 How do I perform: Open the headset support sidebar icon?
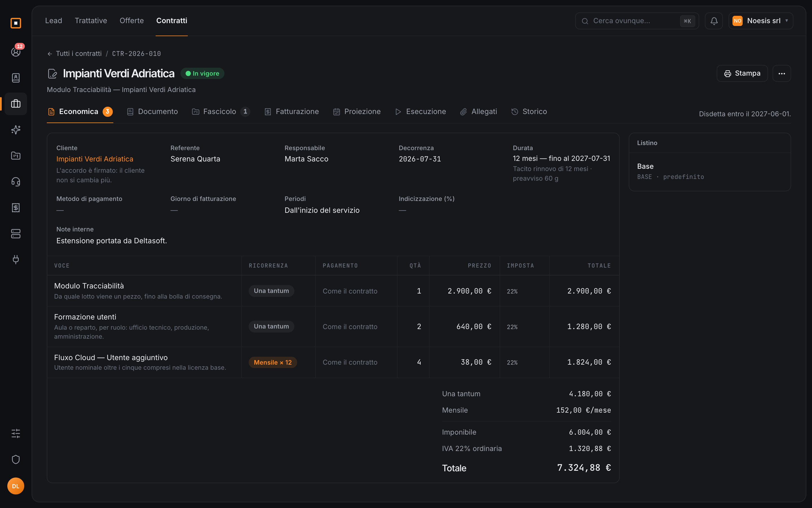(16, 182)
